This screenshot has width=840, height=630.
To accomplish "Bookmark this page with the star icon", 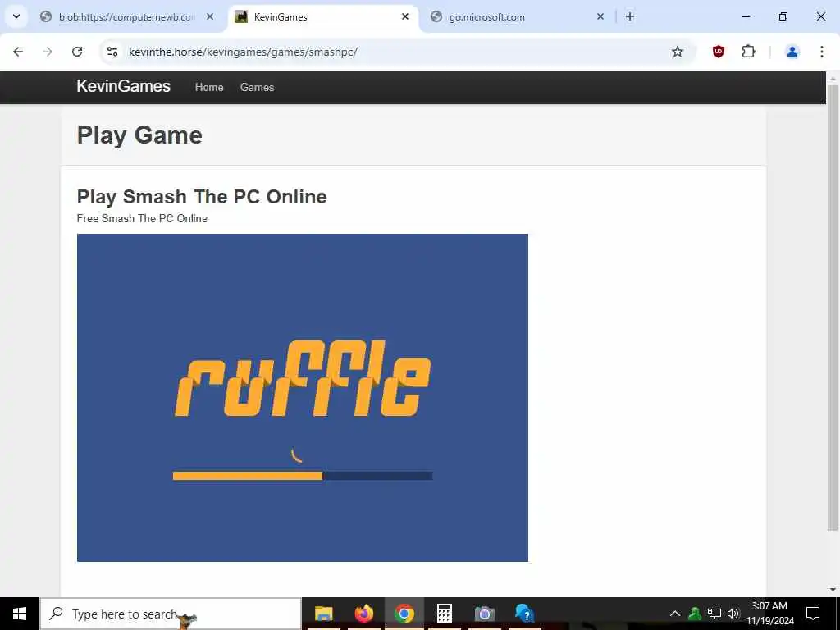I will (677, 52).
